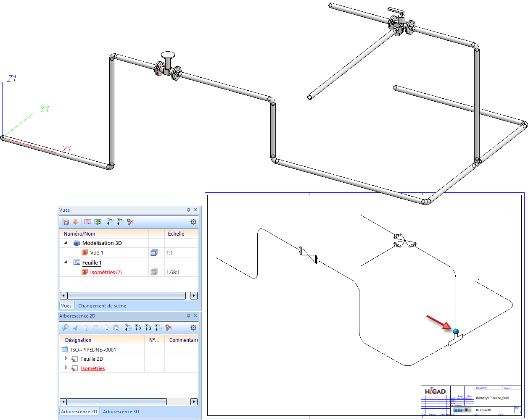Expand Arborescence 2D tree to level 3
528x420 pixels.
[148, 328]
